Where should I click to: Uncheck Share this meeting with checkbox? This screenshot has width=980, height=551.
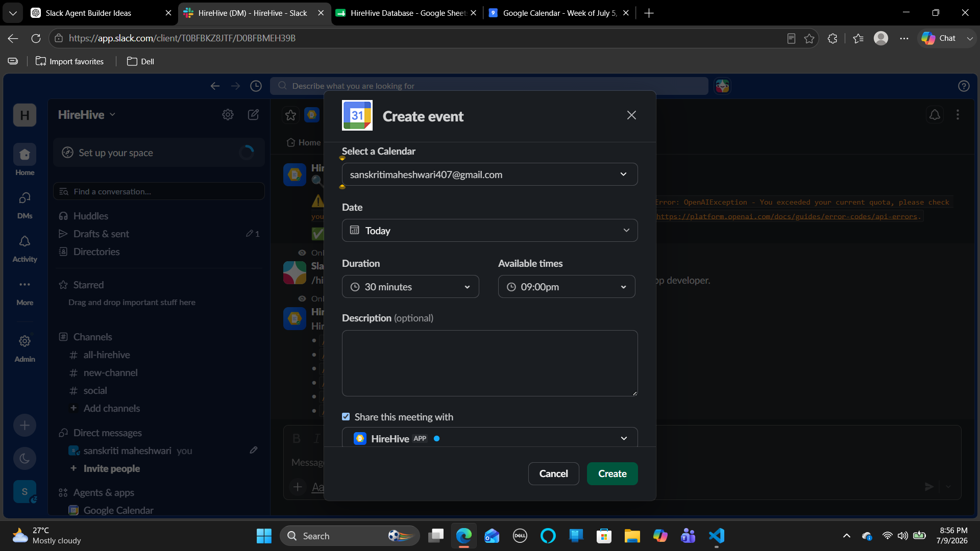click(346, 417)
